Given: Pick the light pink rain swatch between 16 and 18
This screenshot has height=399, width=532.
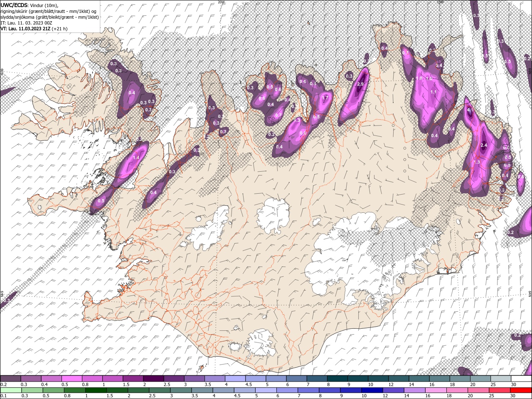Looking at the screenshot, I should tap(435, 390).
